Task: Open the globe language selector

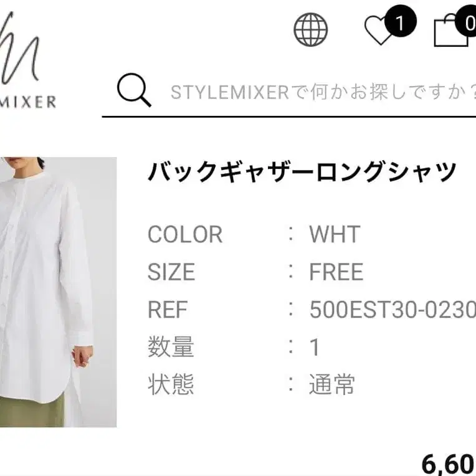Action: [310, 29]
